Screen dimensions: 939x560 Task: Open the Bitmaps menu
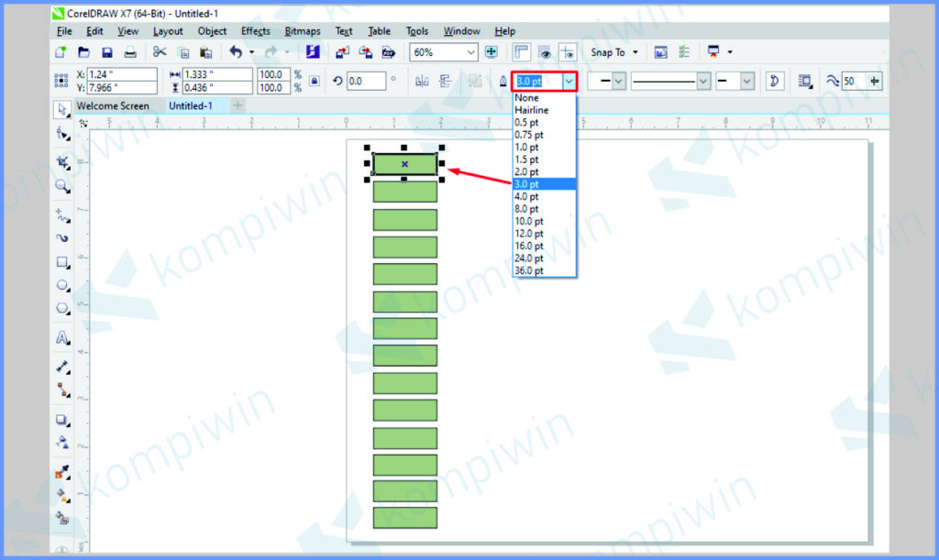click(302, 31)
